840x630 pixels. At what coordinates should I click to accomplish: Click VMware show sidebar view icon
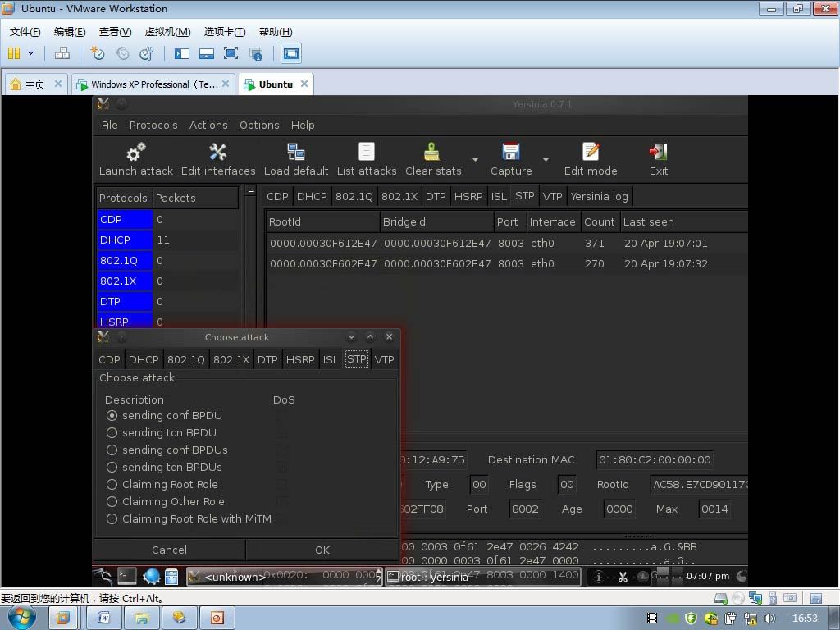[181, 53]
